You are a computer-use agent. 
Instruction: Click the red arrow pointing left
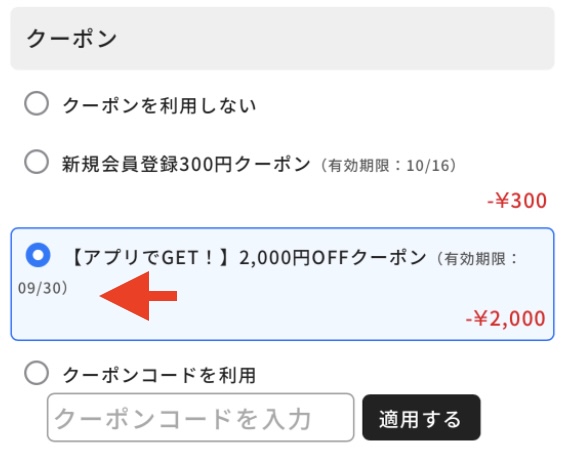138,296
